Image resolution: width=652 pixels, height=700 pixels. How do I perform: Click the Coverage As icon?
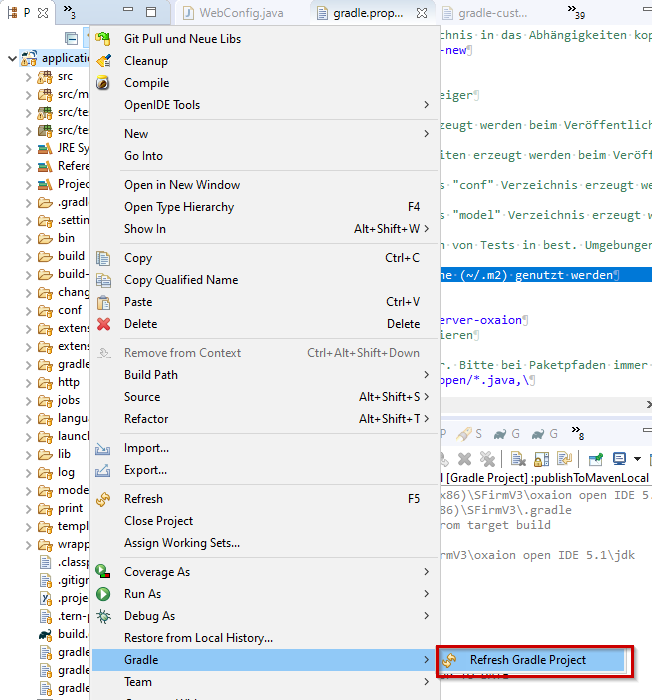103,572
